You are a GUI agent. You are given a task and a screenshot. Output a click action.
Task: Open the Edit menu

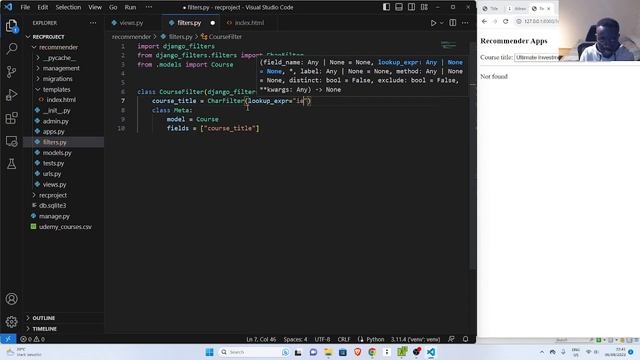click(x=42, y=7)
